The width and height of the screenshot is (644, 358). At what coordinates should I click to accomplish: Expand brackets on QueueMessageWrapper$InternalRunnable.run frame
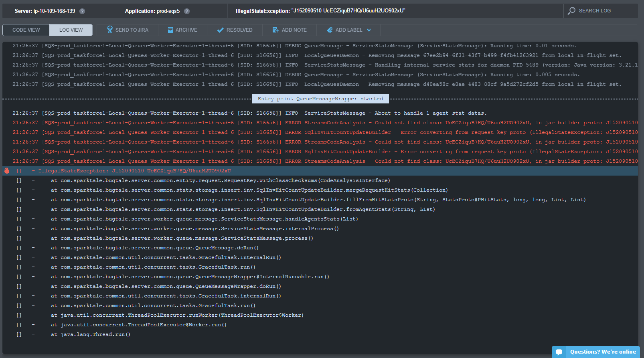click(19, 277)
